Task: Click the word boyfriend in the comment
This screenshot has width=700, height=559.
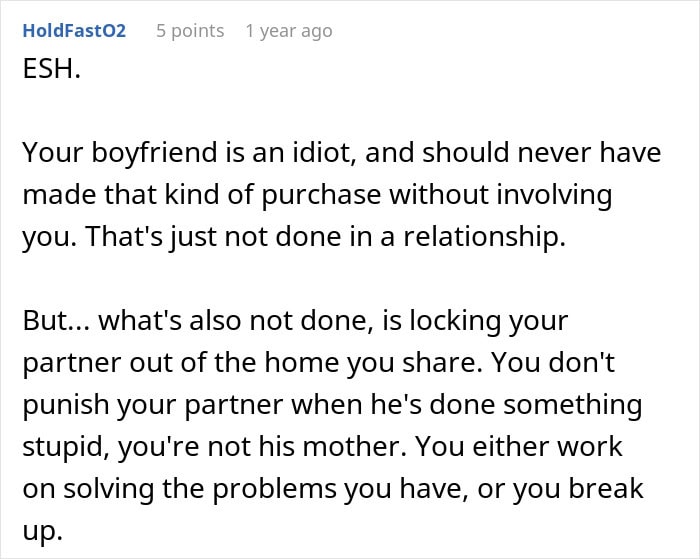Action: pos(154,152)
